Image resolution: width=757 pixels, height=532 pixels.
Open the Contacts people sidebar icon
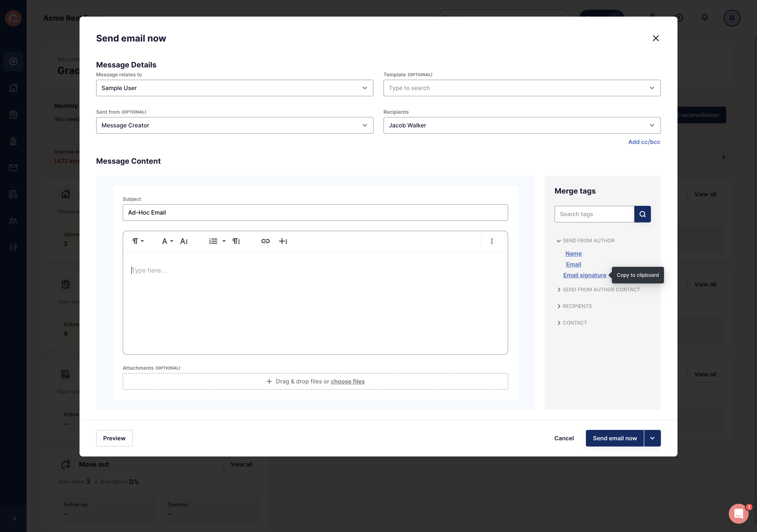pyautogui.click(x=13, y=221)
